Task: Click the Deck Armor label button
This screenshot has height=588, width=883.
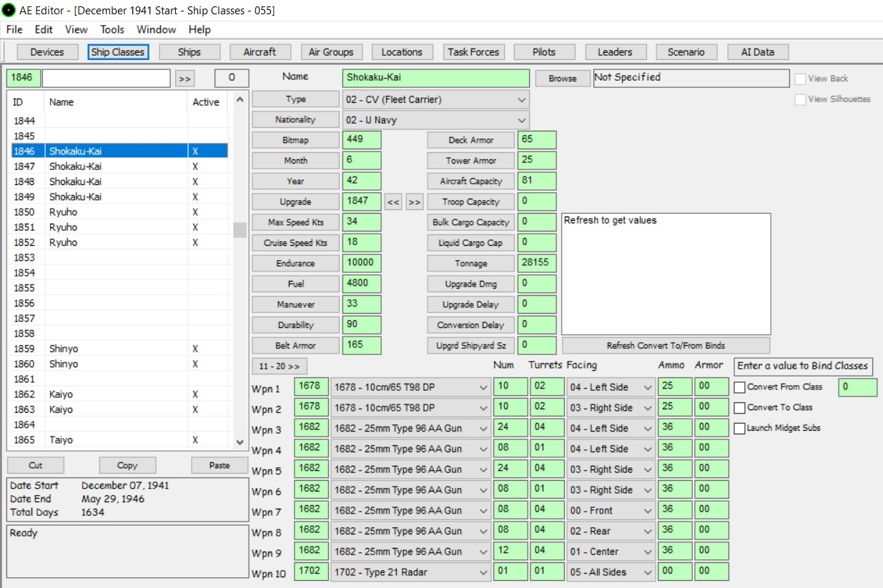Action: point(471,140)
